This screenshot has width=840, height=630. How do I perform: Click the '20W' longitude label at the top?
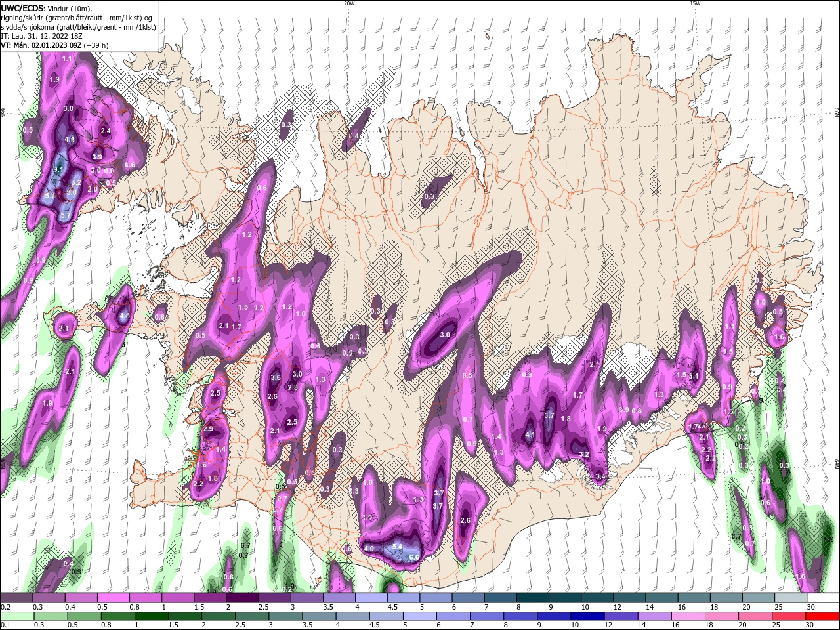(x=349, y=3)
